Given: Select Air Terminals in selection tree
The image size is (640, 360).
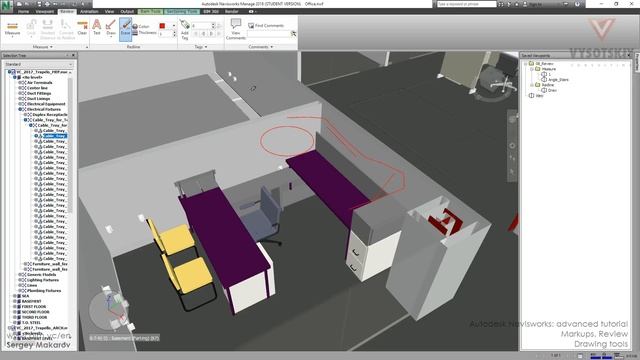Looking at the screenshot, I should (x=39, y=82).
